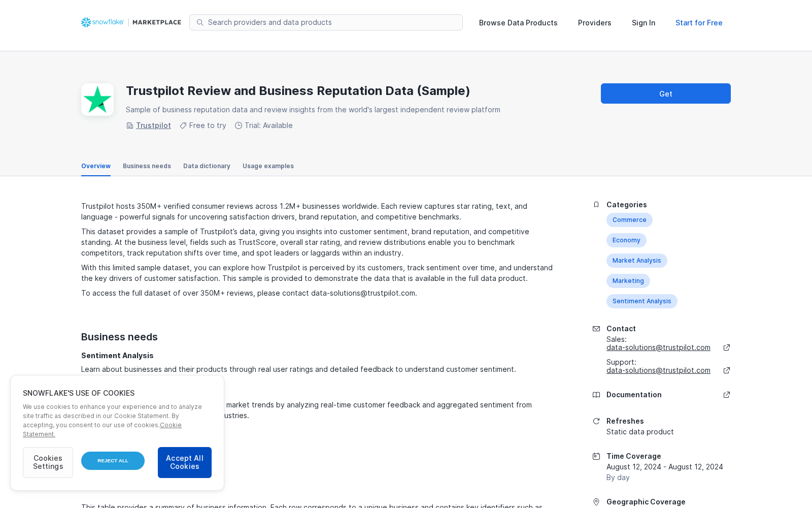This screenshot has width=812, height=508.
Task: Select the Sentiment Analysis category tag
Action: [x=641, y=301]
